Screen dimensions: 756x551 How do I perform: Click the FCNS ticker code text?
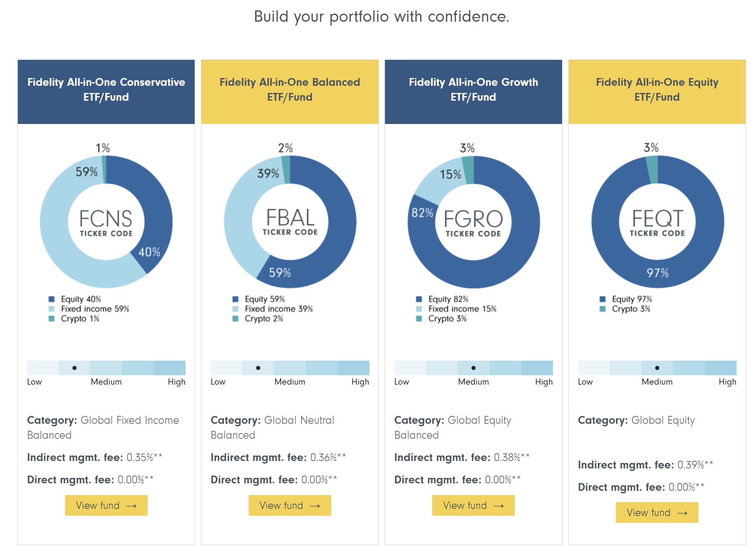pyautogui.click(x=106, y=220)
